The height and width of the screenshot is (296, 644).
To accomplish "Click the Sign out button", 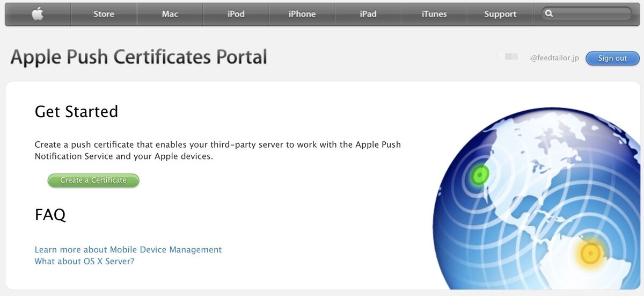I will tap(612, 58).
